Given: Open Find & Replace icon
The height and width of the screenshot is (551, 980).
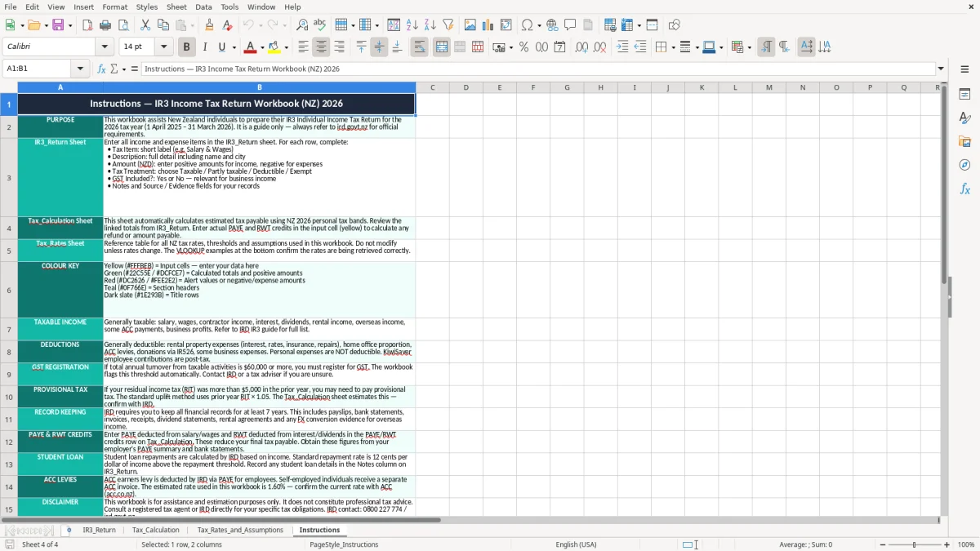Looking at the screenshot, I should (x=302, y=25).
